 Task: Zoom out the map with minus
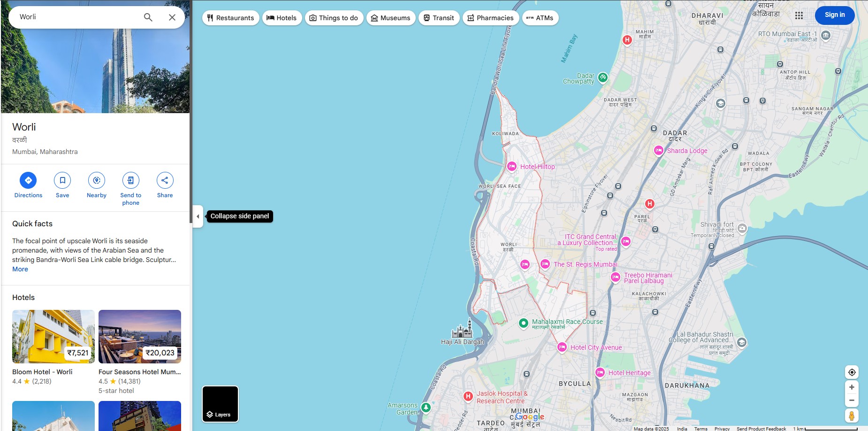pos(852,400)
